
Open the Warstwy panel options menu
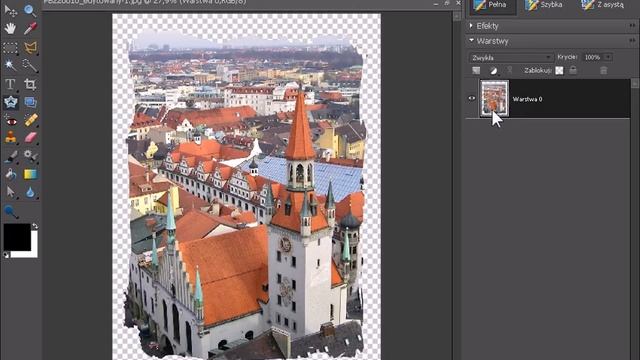pos(632,40)
